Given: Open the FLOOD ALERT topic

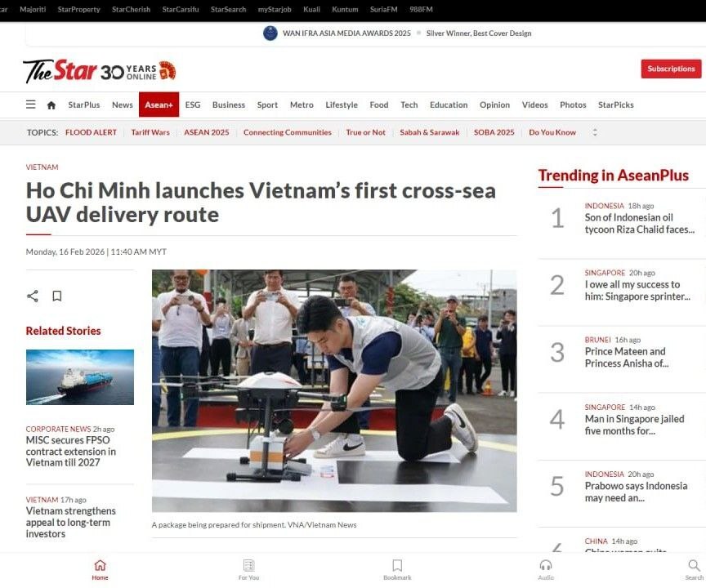Looking at the screenshot, I should (x=91, y=132).
